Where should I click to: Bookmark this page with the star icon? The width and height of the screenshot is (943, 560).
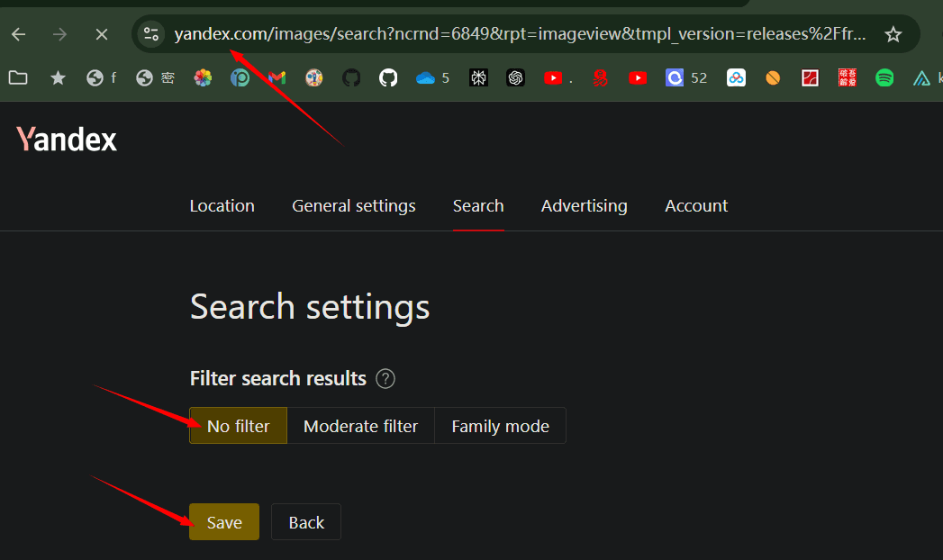coord(893,34)
